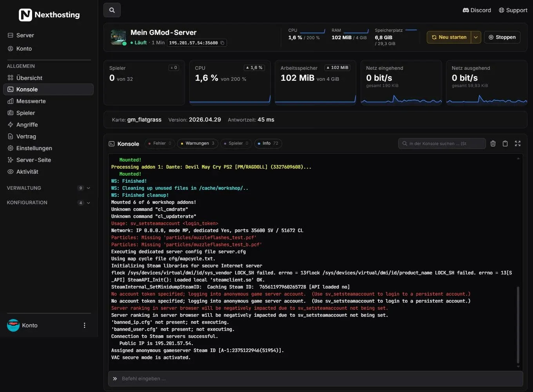This screenshot has width=533, height=392.
Task: Open Angriffe page
Action: (49, 125)
